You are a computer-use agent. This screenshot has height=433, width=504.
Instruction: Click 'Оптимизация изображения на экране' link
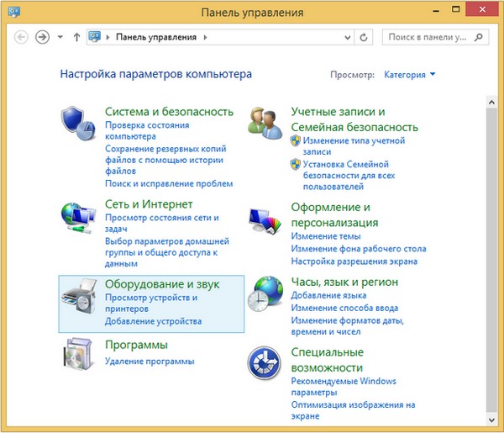pyautogui.click(x=354, y=410)
